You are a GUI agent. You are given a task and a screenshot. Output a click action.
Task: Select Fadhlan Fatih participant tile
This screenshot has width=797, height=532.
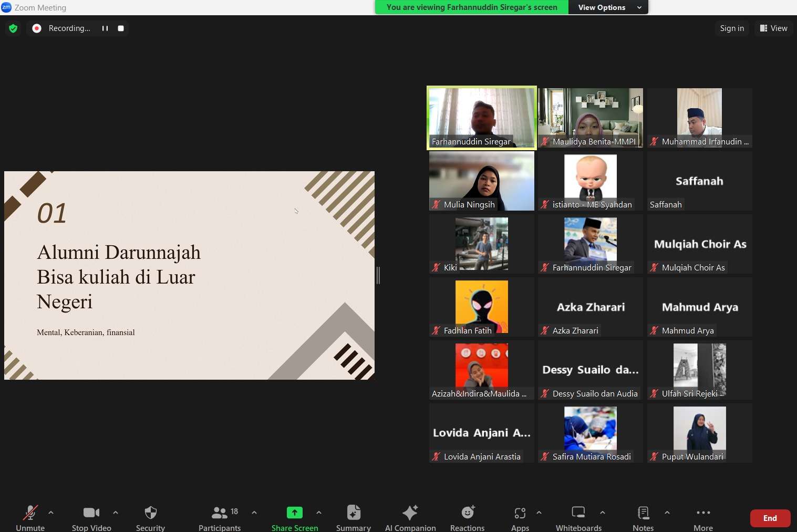[x=482, y=307]
